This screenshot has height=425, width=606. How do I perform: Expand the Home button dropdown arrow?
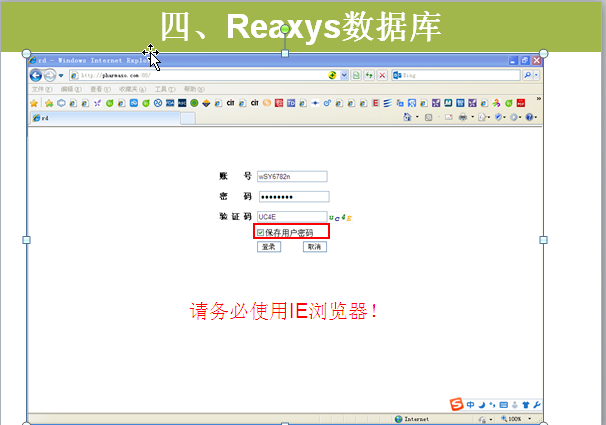pyautogui.click(x=417, y=117)
